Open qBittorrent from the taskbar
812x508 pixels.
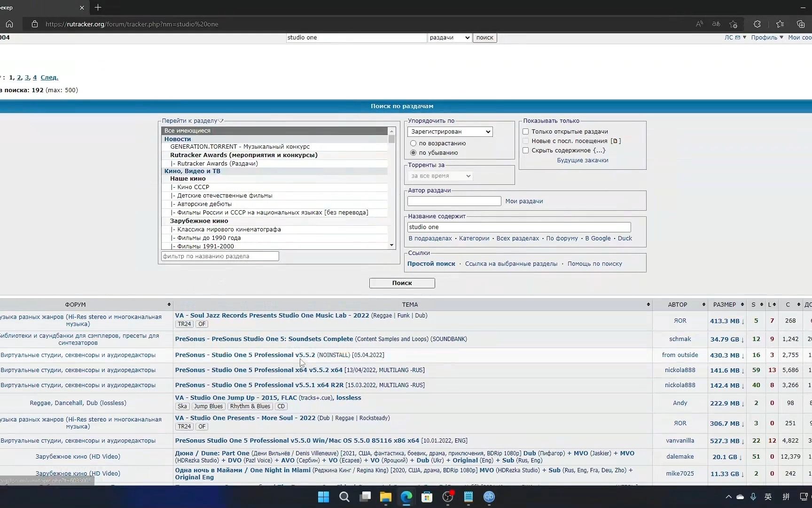[x=489, y=497]
